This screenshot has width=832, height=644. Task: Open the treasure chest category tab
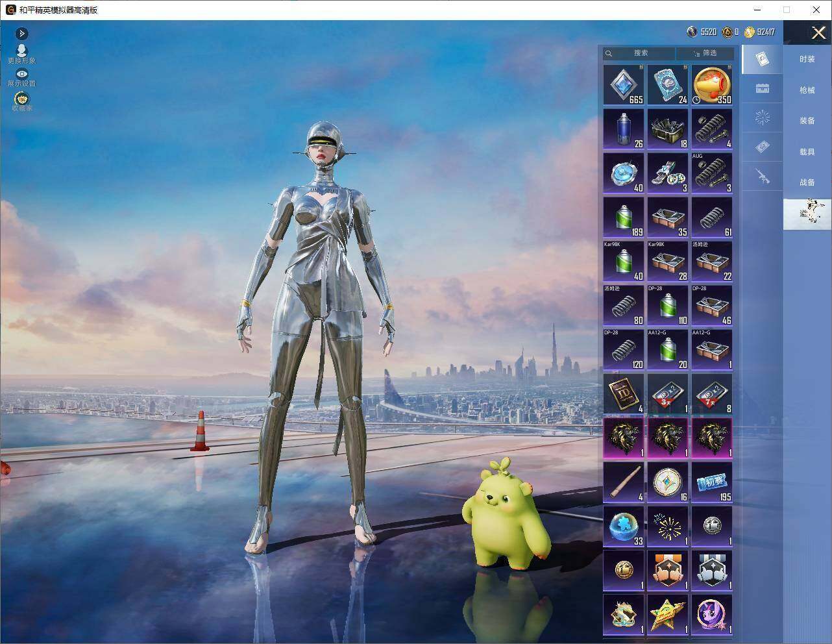pyautogui.click(x=763, y=88)
